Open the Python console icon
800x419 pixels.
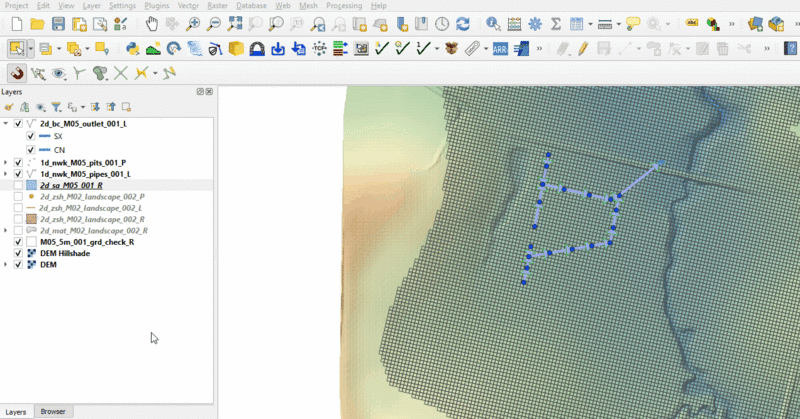click(131, 48)
